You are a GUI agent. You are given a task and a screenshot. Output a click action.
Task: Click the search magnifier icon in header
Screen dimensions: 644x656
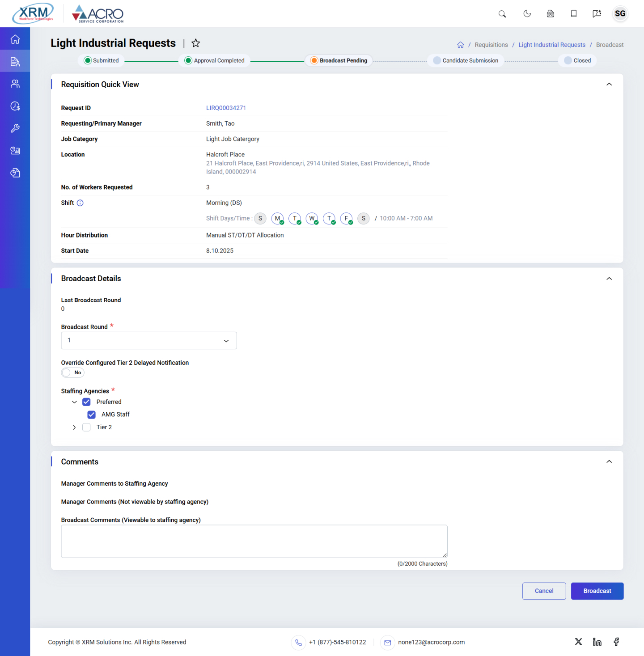pyautogui.click(x=502, y=14)
